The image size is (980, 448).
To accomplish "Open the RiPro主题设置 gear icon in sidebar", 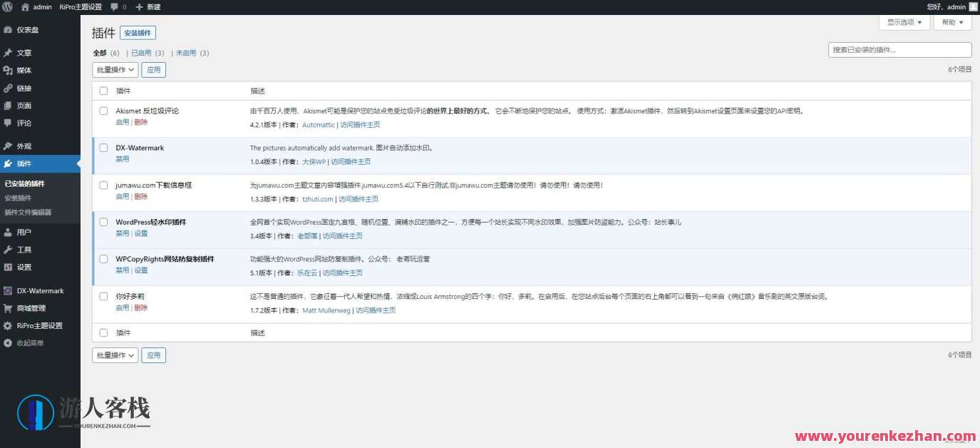I will [7, 325].
